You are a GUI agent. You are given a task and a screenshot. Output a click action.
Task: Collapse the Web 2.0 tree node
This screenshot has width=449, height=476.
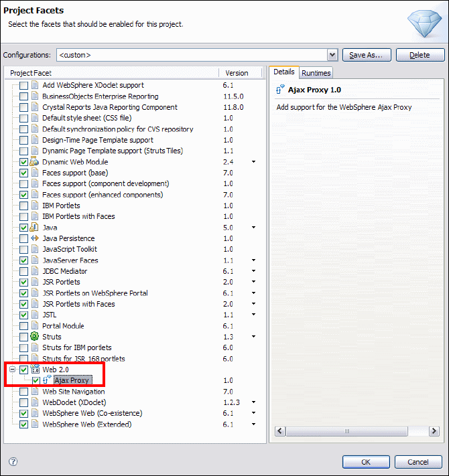pos(12,370)
